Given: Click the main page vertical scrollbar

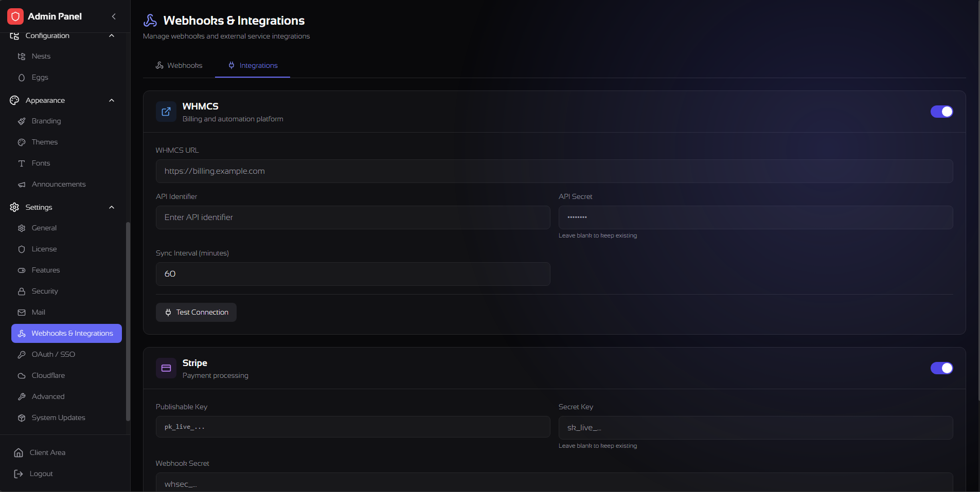Looking at the screenshot, I should [x=978, y=201].
